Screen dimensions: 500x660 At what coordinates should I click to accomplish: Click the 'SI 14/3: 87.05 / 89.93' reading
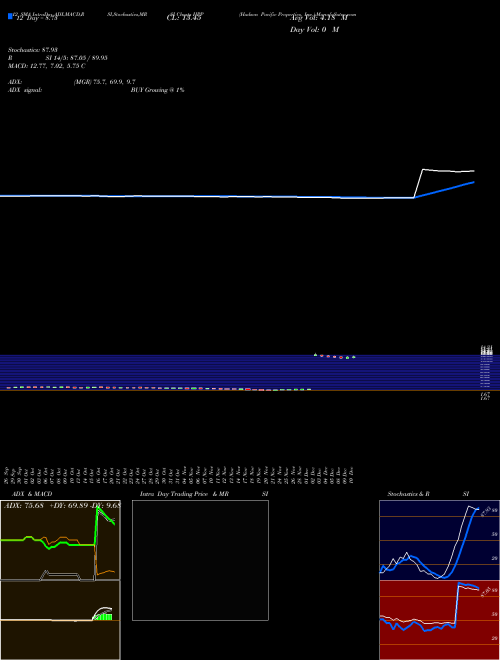tap(77, 58)
